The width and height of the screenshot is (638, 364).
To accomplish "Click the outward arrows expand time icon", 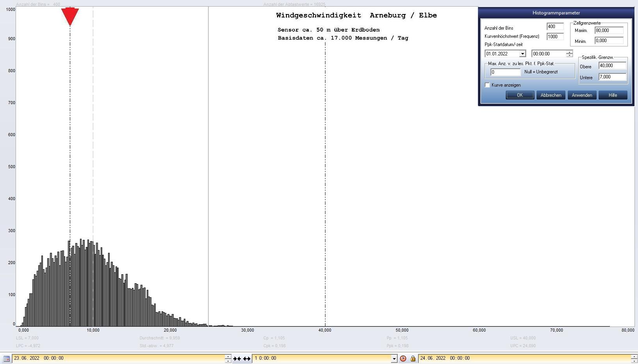I will 247,359.
